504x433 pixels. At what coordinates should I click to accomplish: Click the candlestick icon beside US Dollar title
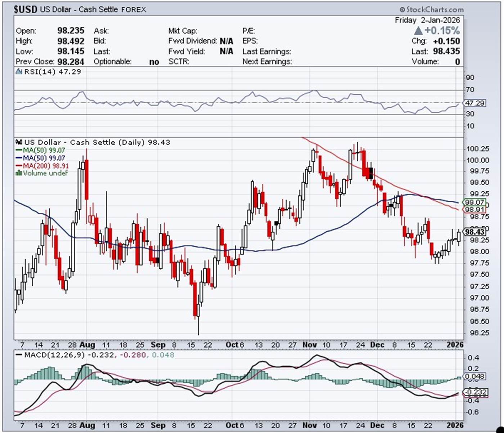pos(19,142)
